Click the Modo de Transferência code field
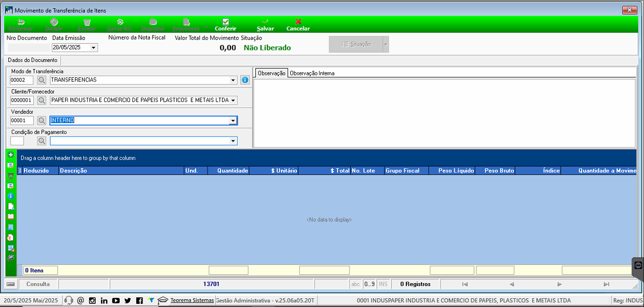Image resolution: width=644 pixels, height=307 pixels. (22, 80)
